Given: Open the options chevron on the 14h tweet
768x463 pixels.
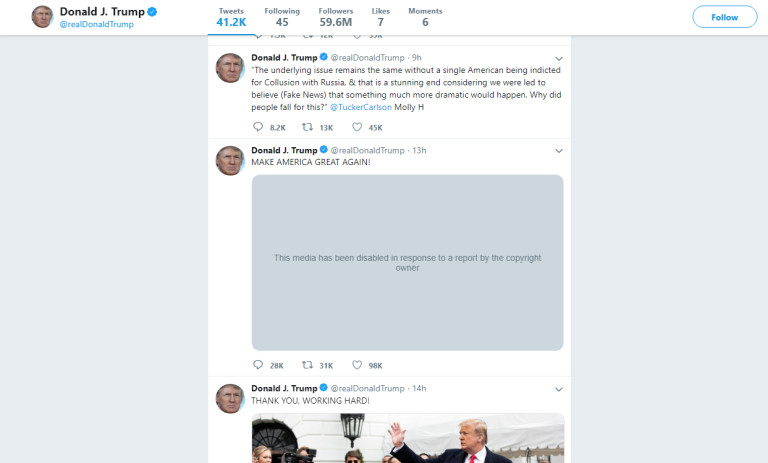Looking at the screenshot, I should 558,390.
